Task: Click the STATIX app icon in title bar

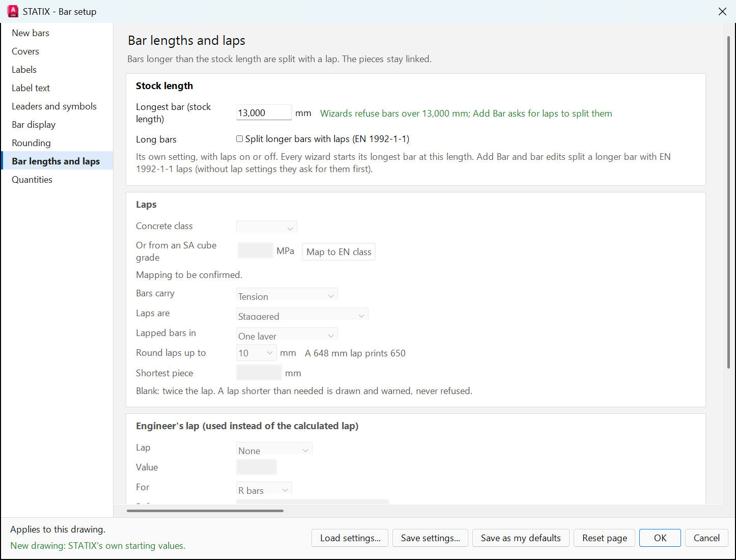Action: [x=13, y=11]
